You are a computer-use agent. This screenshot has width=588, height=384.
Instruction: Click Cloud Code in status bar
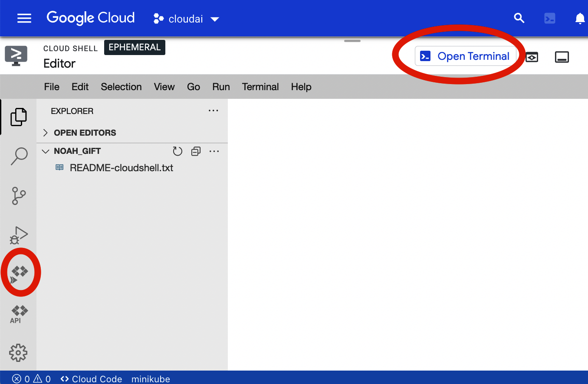pos(92,379)
